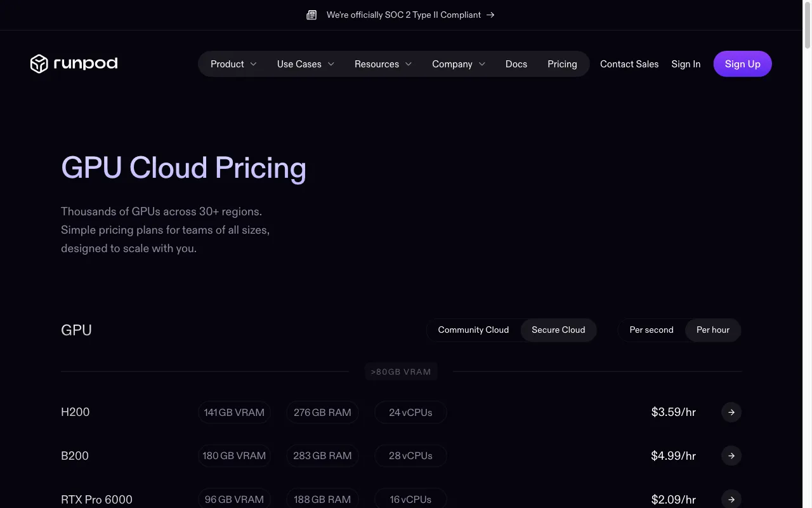This screenshot has height=508, width=812.
Task: Click the 24 vCPUs badge
Action: point(410,412)
